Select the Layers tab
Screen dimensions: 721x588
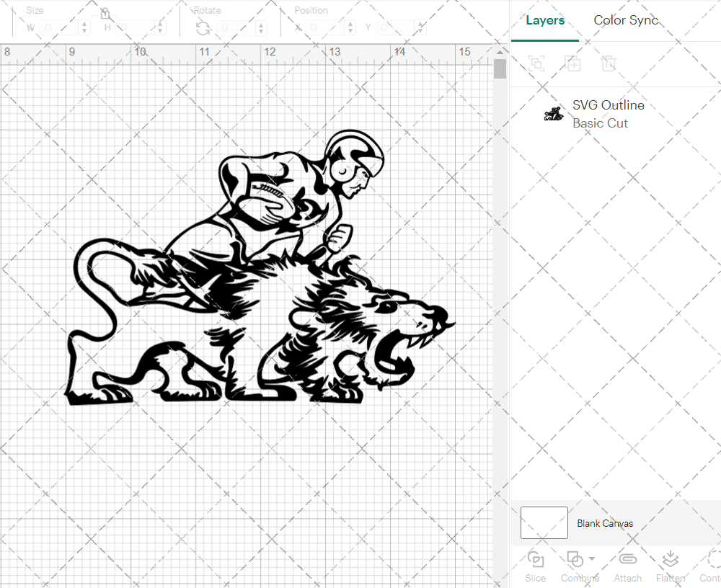(x=545, y=20)
